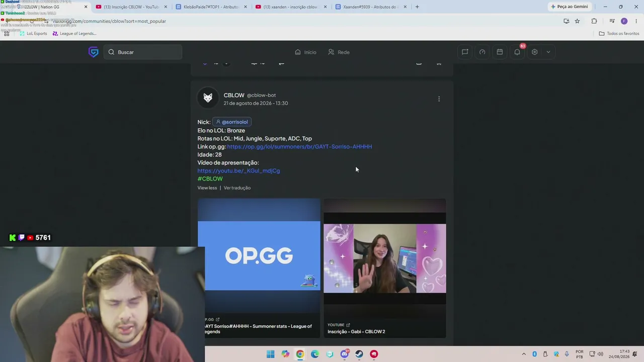Expand the header account dropdown chevron
The height and width of the screenshot is (362, 644).
pos(548,52)
